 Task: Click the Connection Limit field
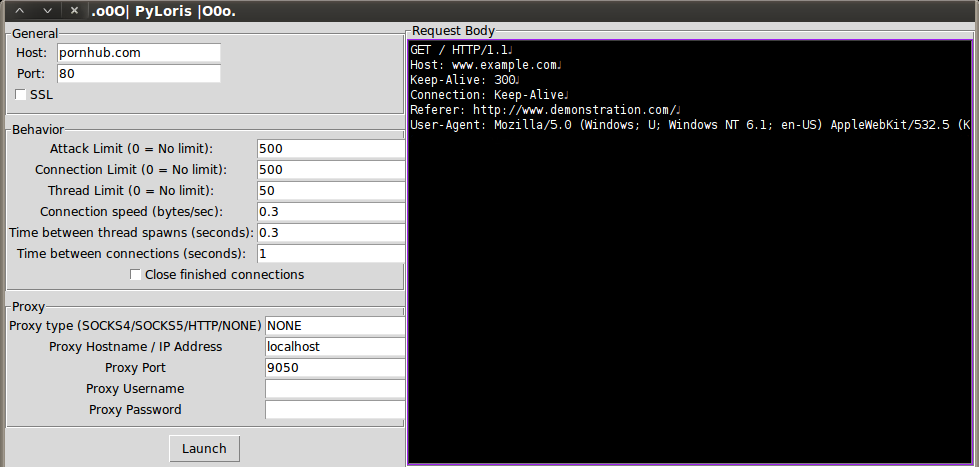tap(329, 170)
